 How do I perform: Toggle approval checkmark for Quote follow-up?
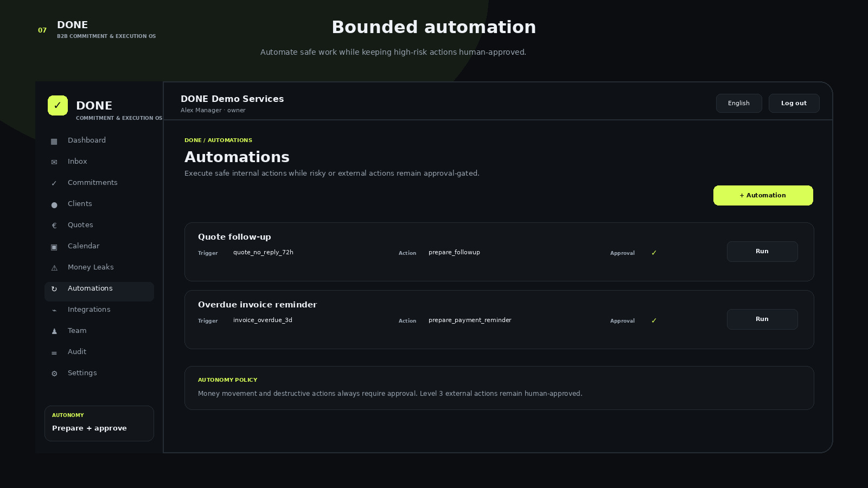point(654,253)
